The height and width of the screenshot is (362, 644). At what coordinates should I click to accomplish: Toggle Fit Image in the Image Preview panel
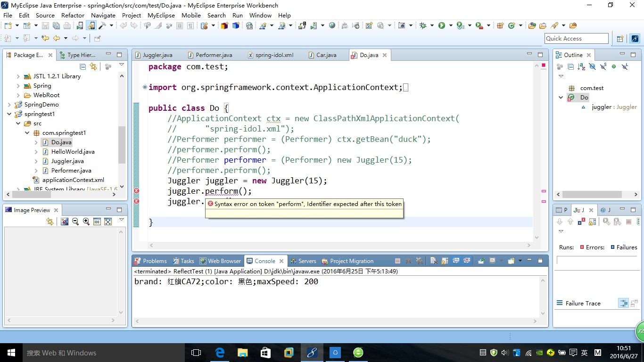coord(108,221)
